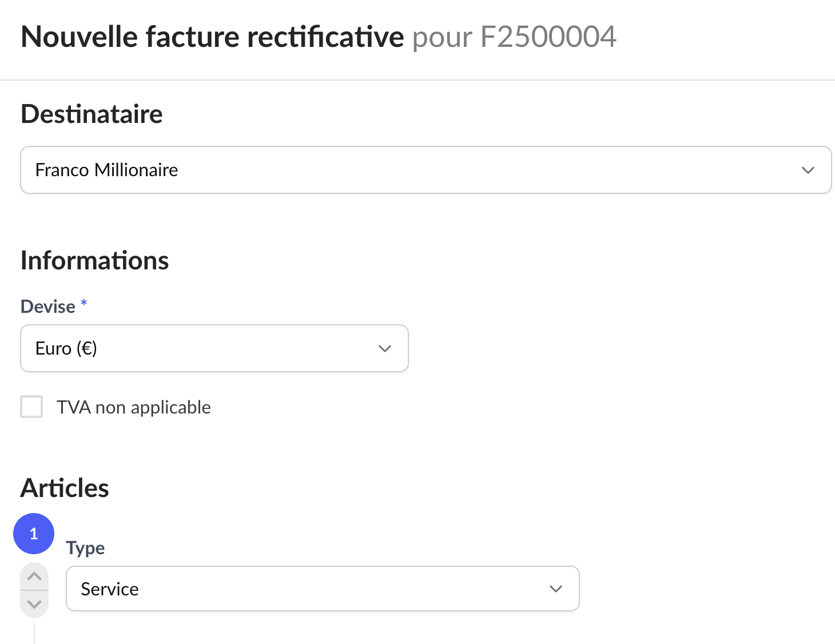
Task: Click chevron in Franco Millionaire selector
Action: tap(808, 170)
